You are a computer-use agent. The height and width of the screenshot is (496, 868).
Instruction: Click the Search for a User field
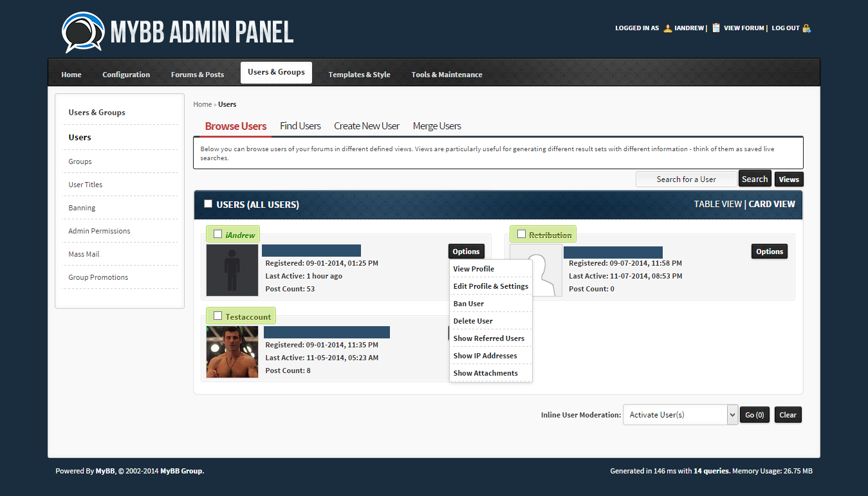tap(686, 179)
